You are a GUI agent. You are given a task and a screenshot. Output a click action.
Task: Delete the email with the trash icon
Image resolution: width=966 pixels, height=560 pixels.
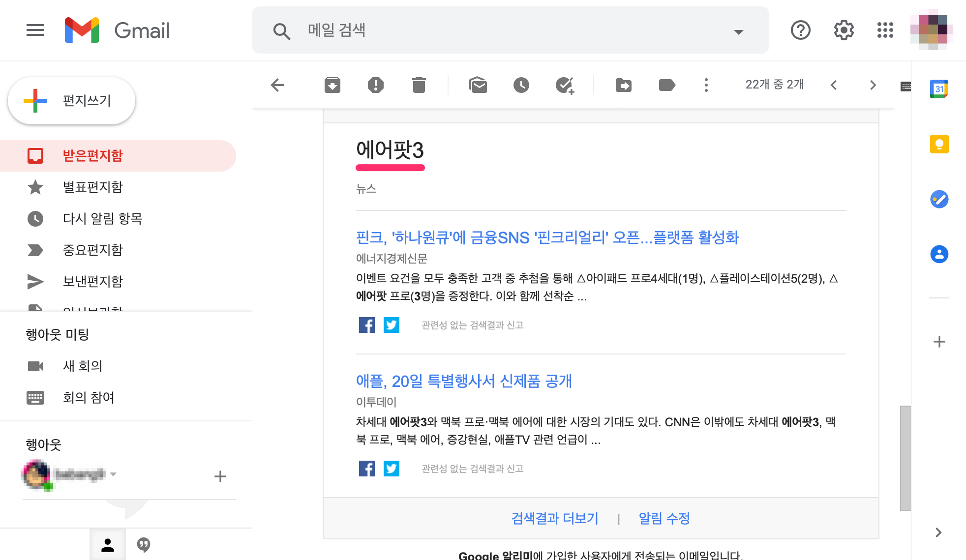[x=419, y=85]
